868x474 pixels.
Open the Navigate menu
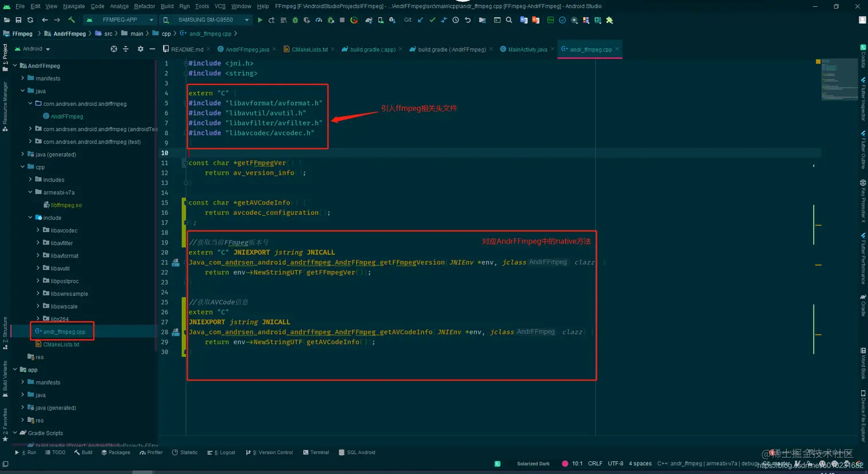coord(73,6)
